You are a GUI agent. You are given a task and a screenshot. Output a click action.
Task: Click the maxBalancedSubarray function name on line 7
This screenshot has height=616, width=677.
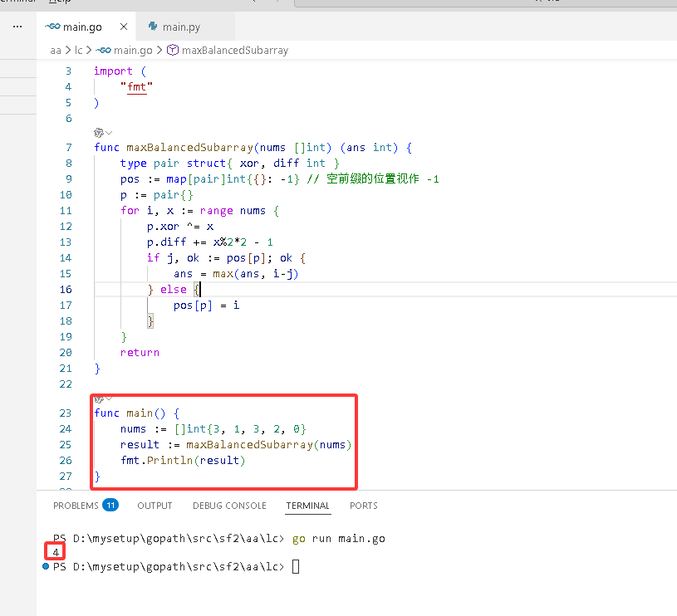190,148
